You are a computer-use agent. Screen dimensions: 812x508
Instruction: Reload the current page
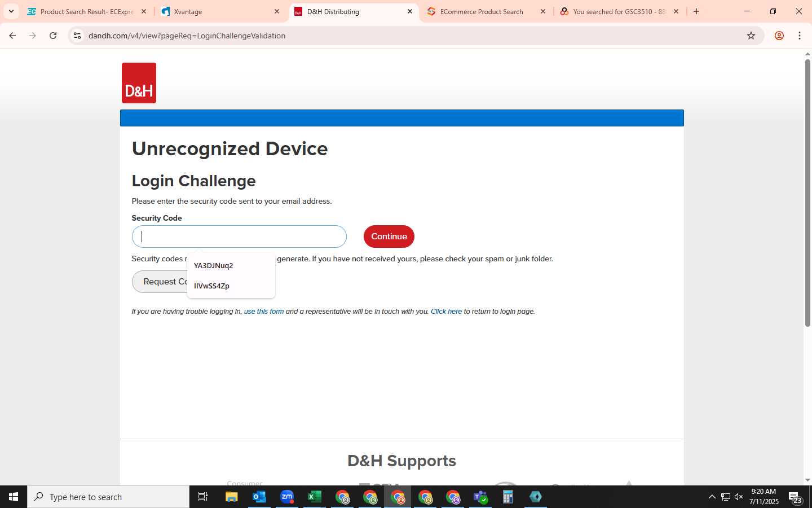coord(53,36)
